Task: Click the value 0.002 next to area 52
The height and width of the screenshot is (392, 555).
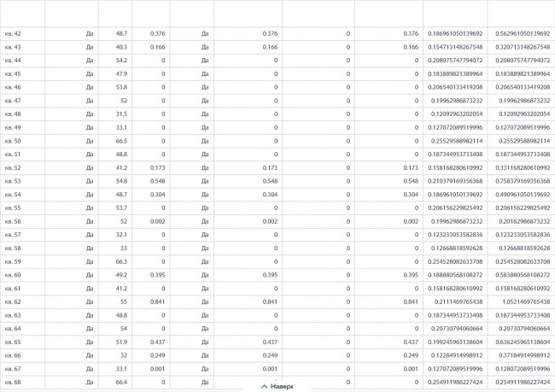Action: [x=157, y=221]
